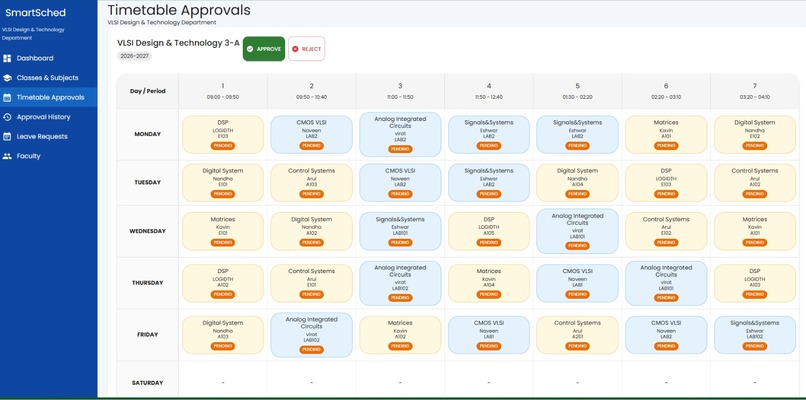Open Tuesday period 6 DSP card
Image resolution: width=806 pixels, height=400 pixels.
tap(666, 183)
